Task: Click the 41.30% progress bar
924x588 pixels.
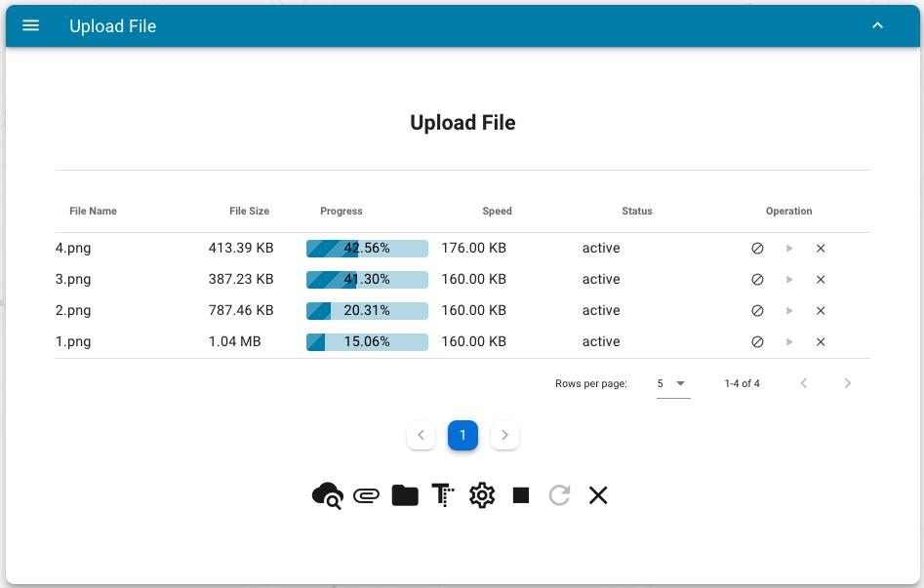Action: coord(367,279)
